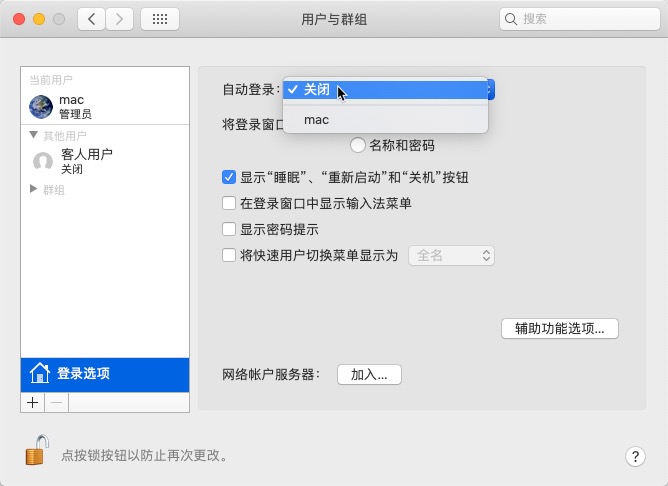
Task: Click the unlocked padlock icon
Action: (37, 450)
